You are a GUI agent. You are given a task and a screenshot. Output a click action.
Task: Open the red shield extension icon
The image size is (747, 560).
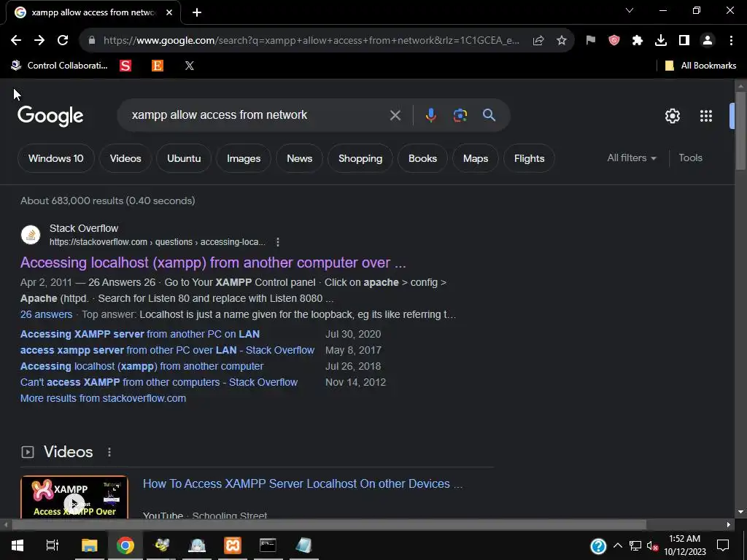(614, 41)
